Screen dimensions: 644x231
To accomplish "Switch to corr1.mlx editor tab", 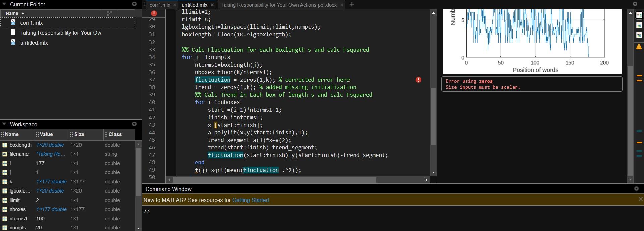I will [x=160, y=5].
